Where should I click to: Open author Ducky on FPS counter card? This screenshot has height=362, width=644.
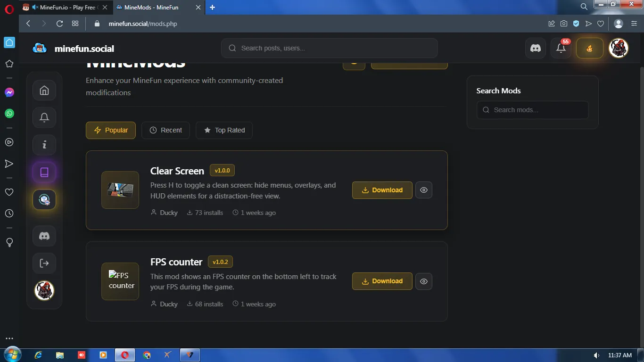[x=164, y=304]
